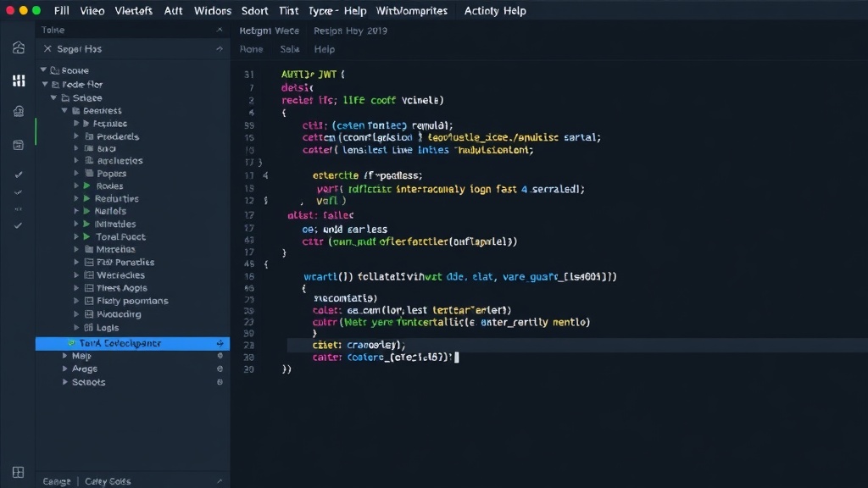Viewport: 868px width, 488px height.
Task: Click the Rone item in the editor toolbar
Action: 251,49
